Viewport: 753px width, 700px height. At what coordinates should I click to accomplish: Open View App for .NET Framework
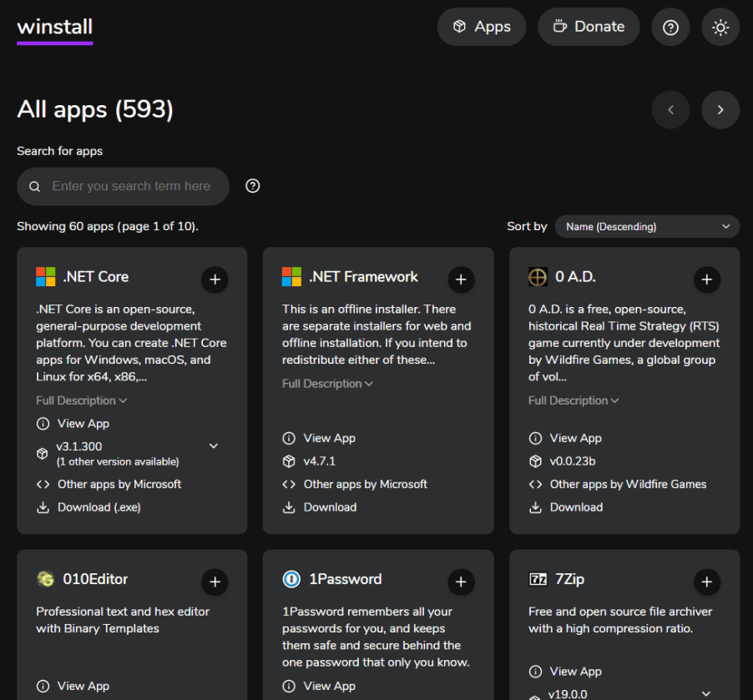coord(319,438)
